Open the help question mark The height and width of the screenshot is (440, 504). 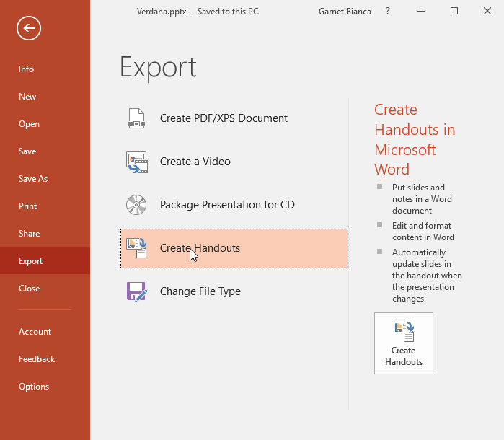coord(388,12)
